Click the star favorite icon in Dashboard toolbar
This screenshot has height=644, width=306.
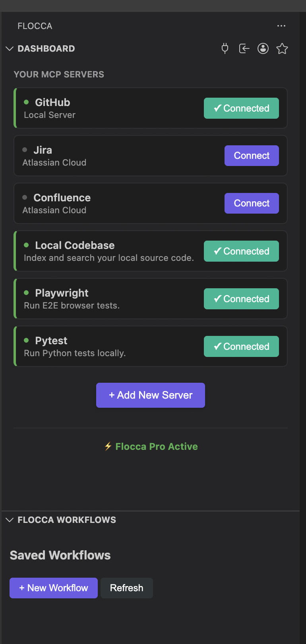click(x=282, y=48)
